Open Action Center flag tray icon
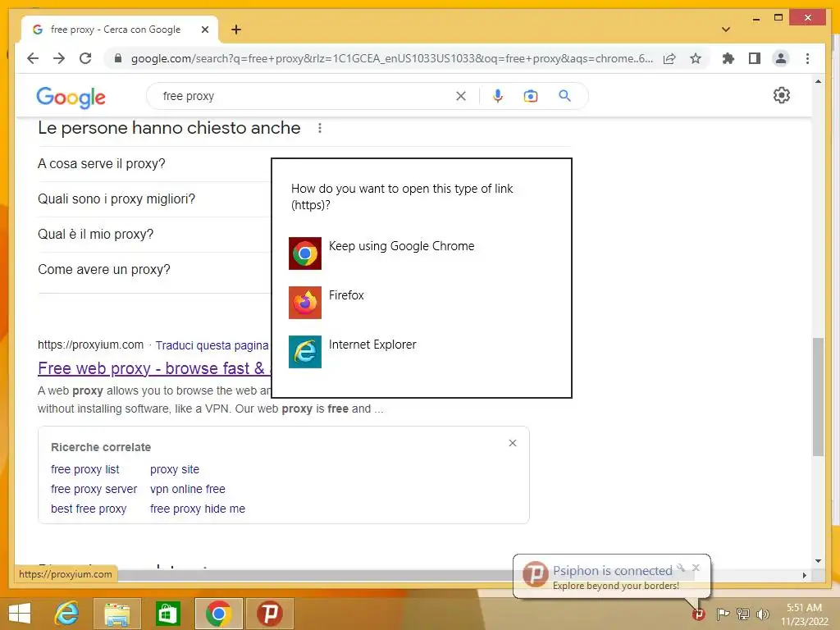The width and height of the screenshot is (840, 630). coord(723,614)
